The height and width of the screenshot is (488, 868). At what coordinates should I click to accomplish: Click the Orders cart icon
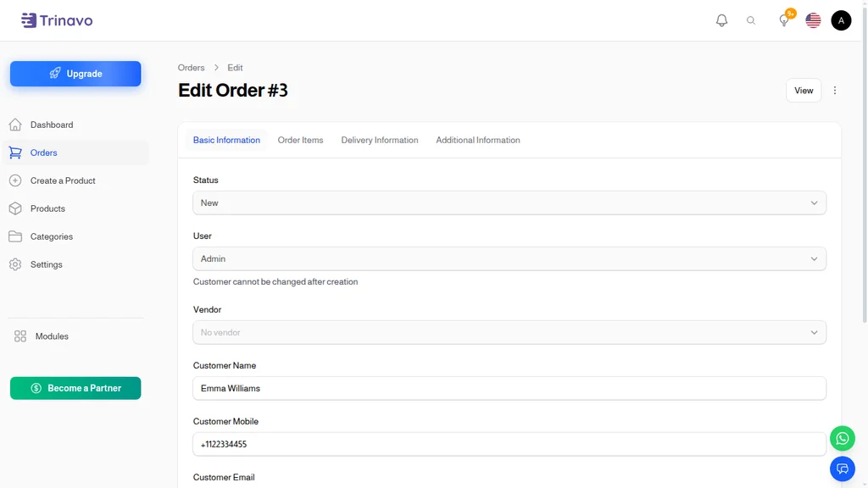[x=15, y=152]
